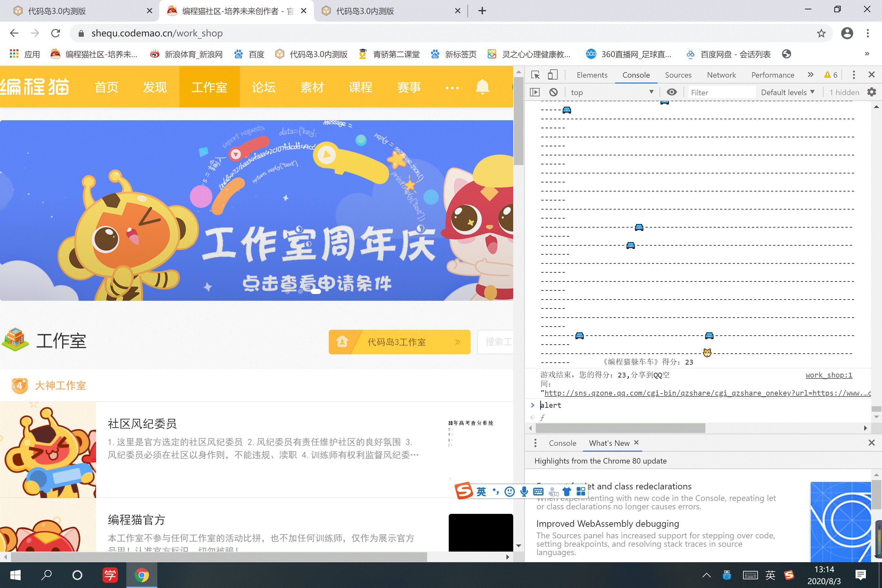Show hidden system tray icons
The height and width of the screenshot is (588, 882).
tap(707, 575)
